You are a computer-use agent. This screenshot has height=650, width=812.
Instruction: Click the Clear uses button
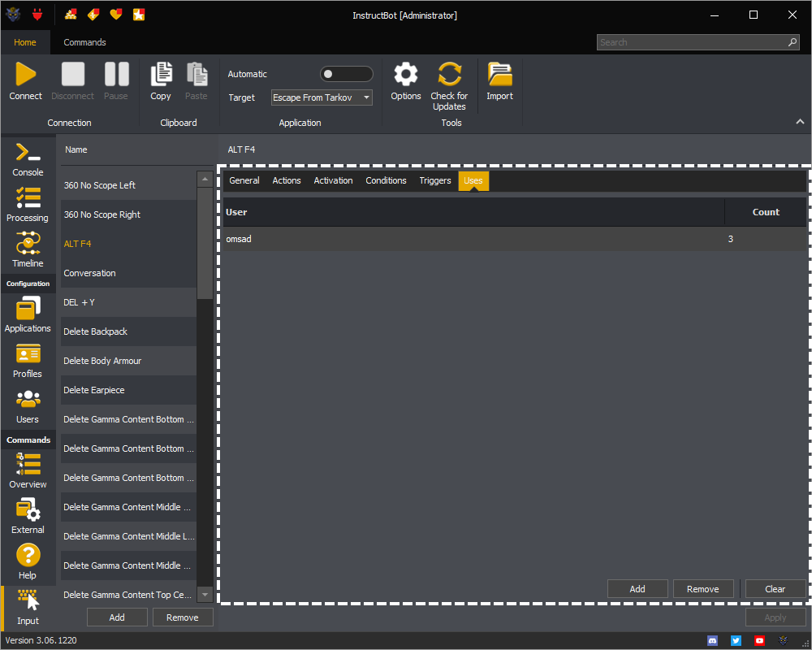point(775,589)
